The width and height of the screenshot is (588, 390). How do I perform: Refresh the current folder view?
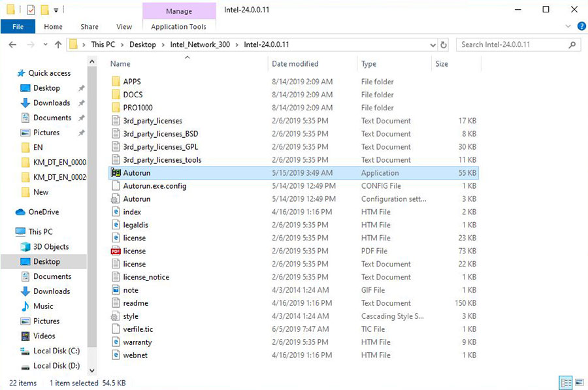tap(444, 44)
